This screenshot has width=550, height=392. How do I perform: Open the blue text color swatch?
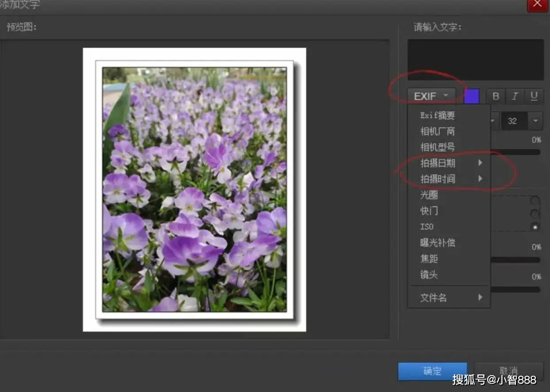coord(471,96)
